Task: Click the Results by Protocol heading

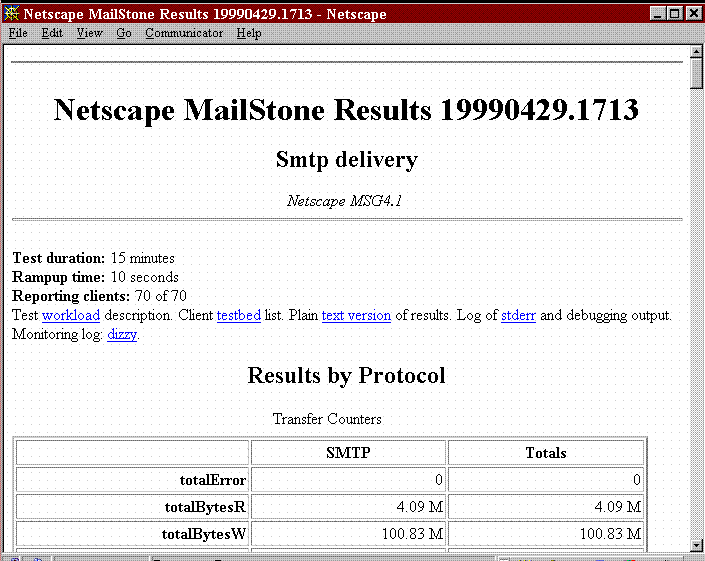Action: [346, 375]
